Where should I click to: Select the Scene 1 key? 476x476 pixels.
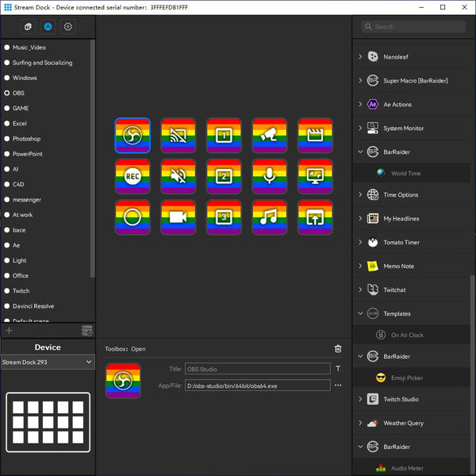224,136
